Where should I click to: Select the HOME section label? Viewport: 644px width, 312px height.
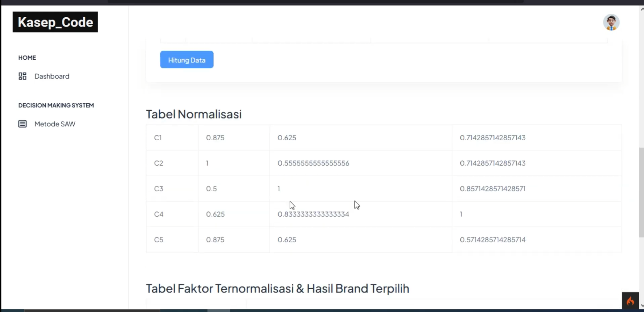pyautogui.click(x=27, y=58)
